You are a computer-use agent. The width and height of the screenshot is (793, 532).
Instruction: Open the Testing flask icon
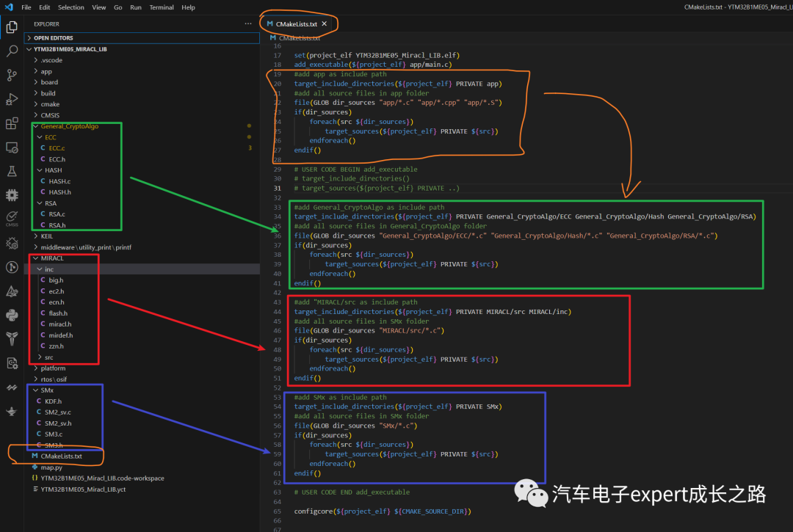tap(12, 171)
